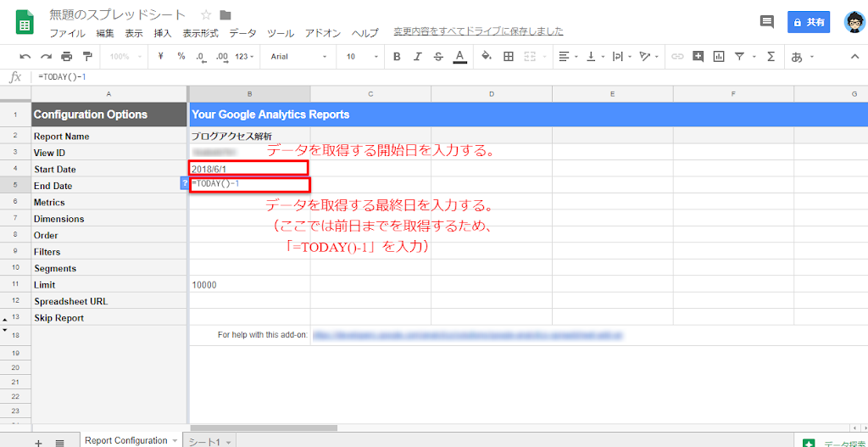Open the move-to-folder icon

(225, 15)
